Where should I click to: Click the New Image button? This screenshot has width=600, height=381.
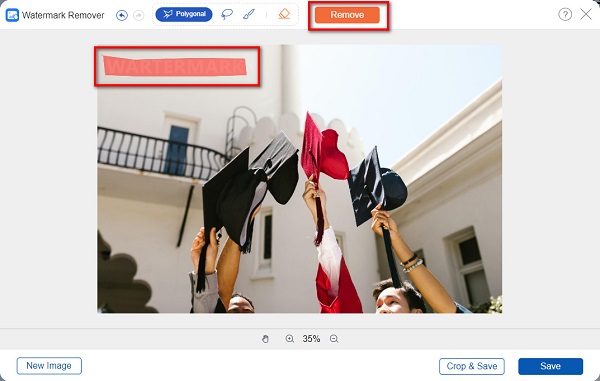[x=49, y=366]
